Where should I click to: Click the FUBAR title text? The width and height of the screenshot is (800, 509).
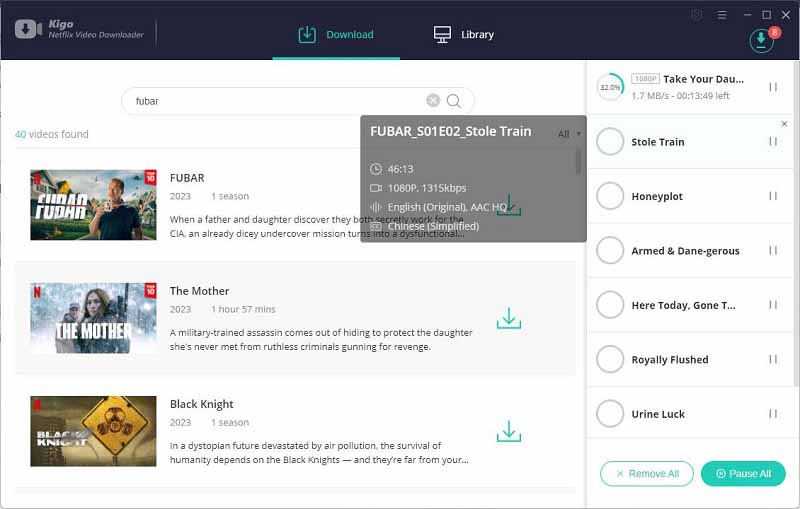[187, 178]
